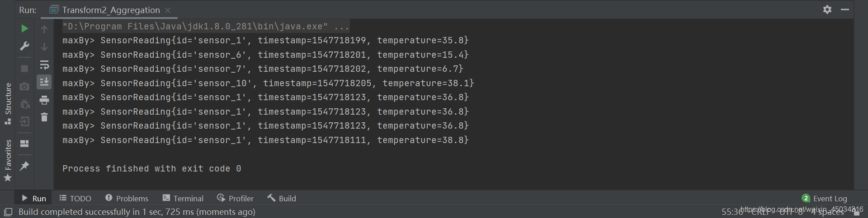Open Run panel settings gear menu

[x=827, y=9]
